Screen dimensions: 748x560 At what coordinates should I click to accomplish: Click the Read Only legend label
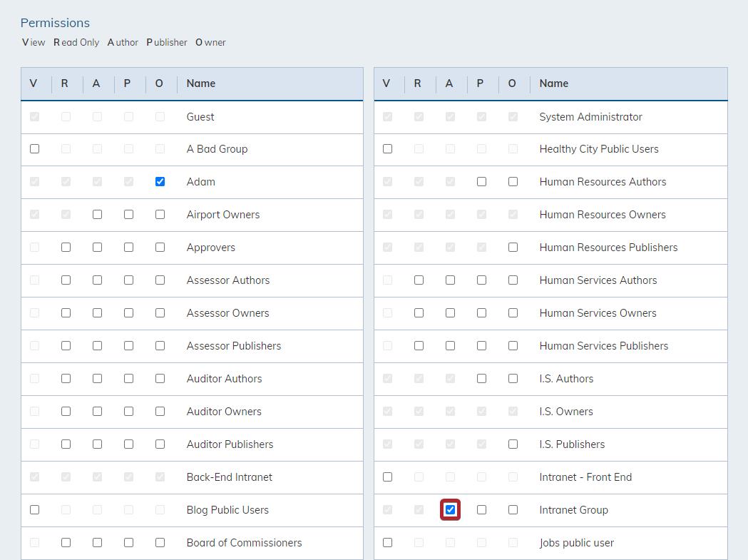[76, 43]
